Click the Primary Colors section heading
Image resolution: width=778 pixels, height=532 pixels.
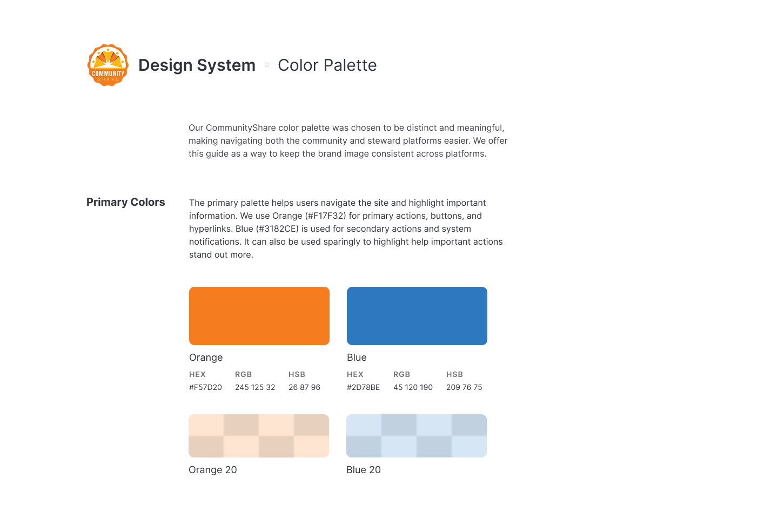[126, 202]
